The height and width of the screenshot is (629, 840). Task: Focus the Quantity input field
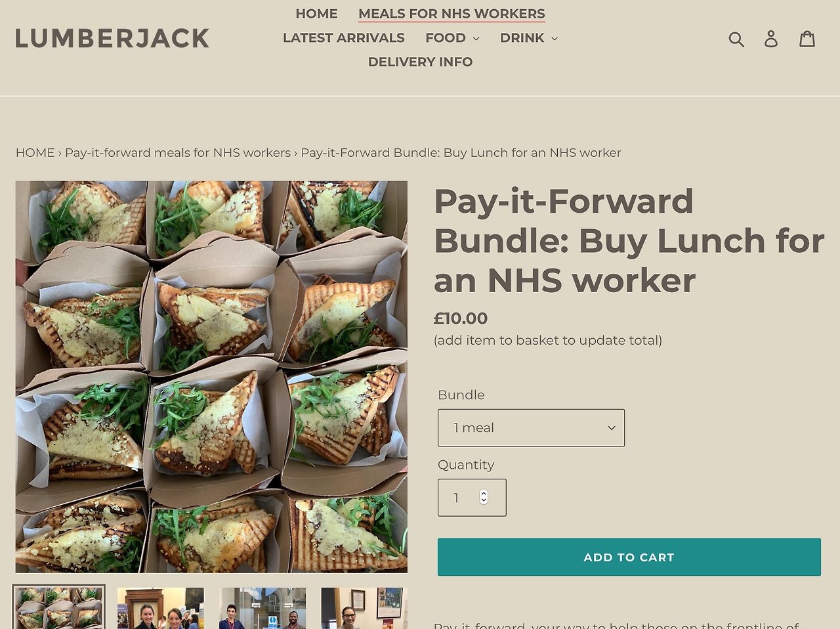[x=472, y=497]
